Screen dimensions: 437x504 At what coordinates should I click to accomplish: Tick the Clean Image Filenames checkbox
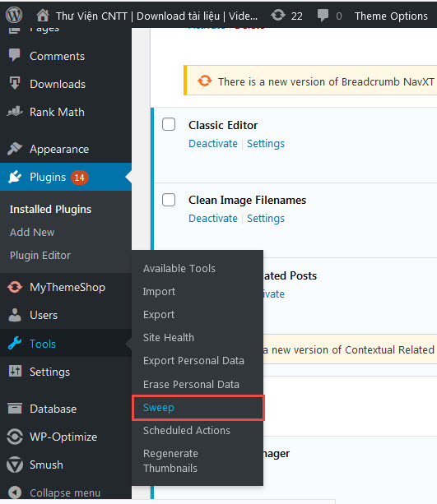coord(169,200)
